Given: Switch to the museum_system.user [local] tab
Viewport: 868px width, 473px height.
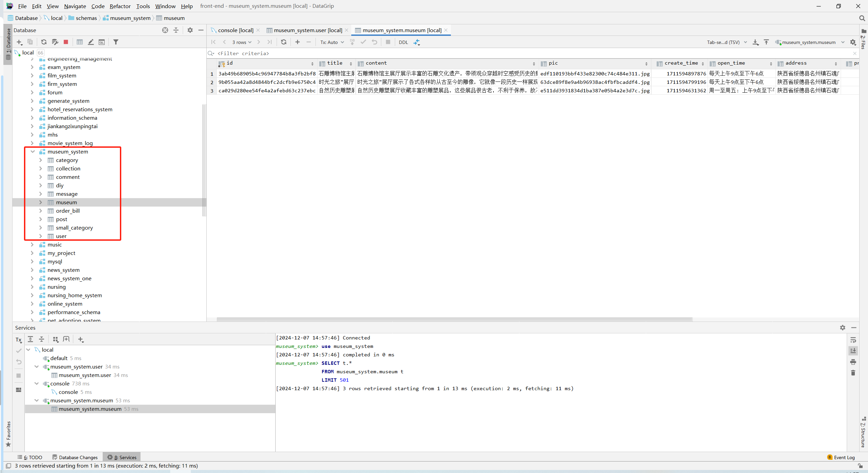Looking at the screenshot, I should pyautogui.click(x=308, y=30).
